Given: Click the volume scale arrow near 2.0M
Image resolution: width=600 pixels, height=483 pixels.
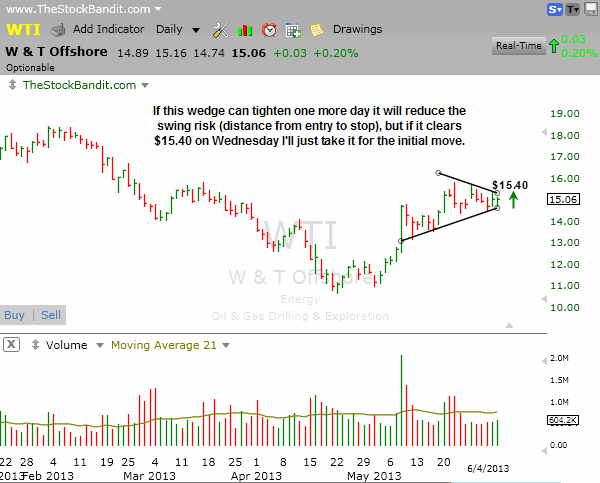Looking at the screenshot, I should pos(544,361).
